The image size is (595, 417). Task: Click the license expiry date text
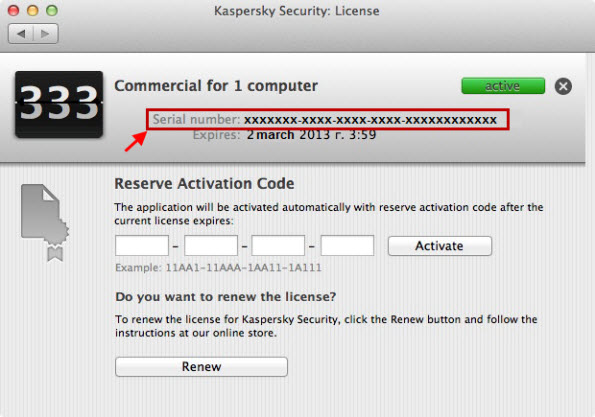311,135
